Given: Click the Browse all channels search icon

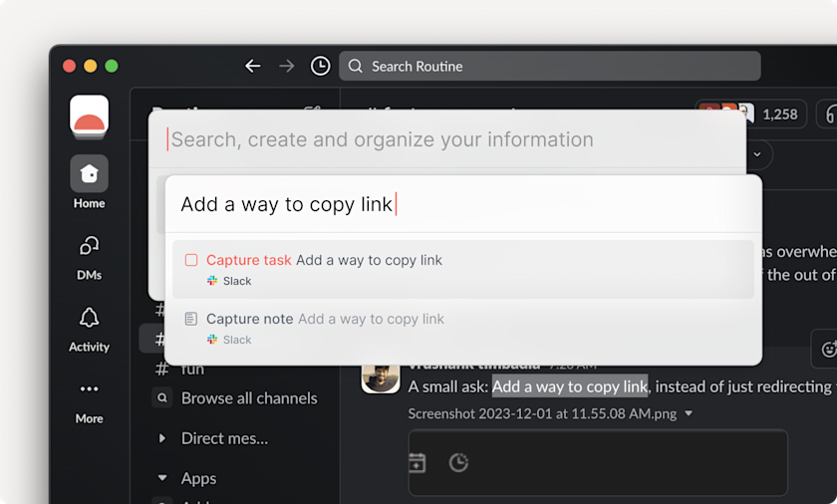Looking at the screenshot, I should point(162,397).
